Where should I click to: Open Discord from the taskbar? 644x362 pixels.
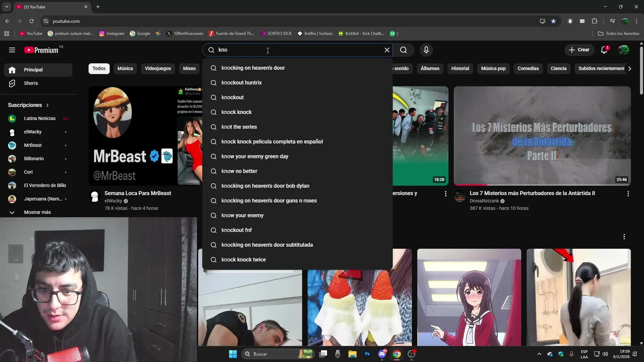(x=382, y=354)
